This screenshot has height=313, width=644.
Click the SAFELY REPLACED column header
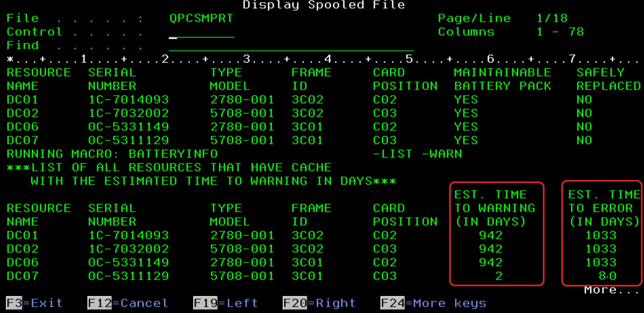[x=608, y=79]
